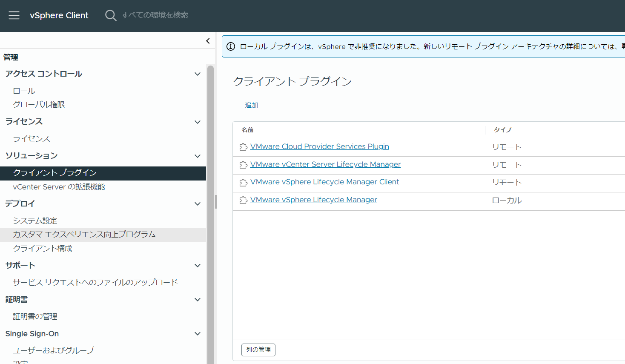Click the 証明書 section heading

tap(17, 299)
